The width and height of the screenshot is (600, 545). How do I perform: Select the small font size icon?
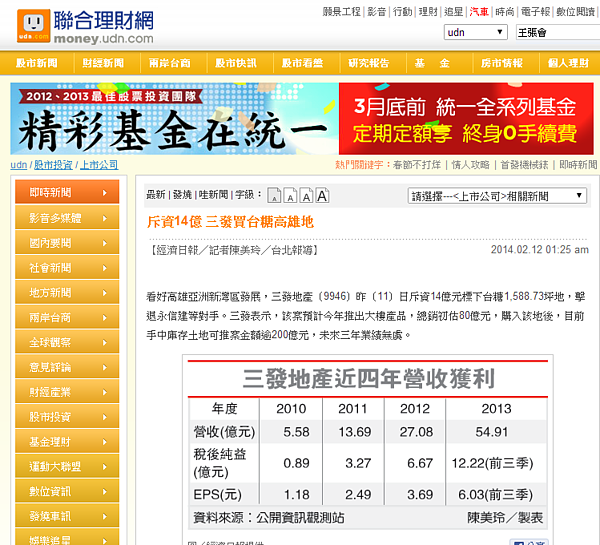[290, 196]
